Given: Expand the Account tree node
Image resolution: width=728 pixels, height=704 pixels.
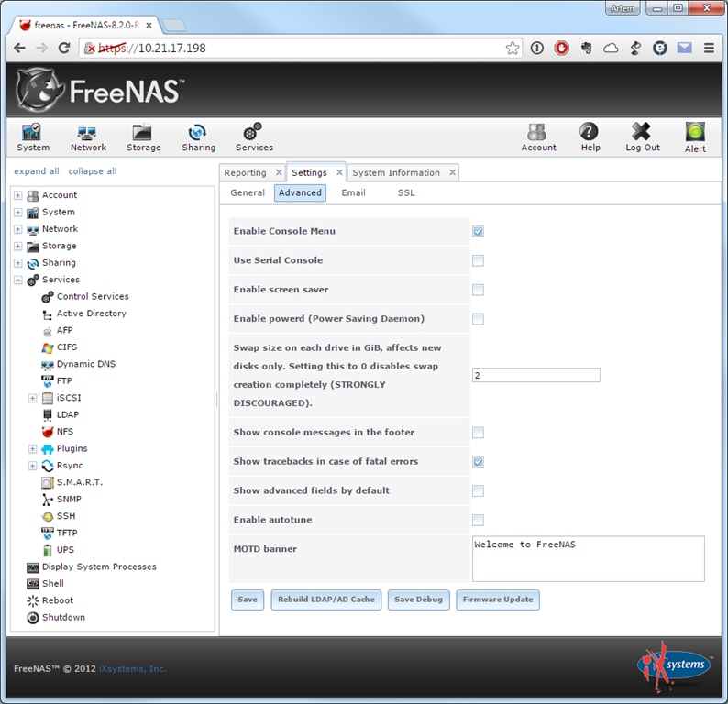Looking at the screenshot, I should (17, 195).
